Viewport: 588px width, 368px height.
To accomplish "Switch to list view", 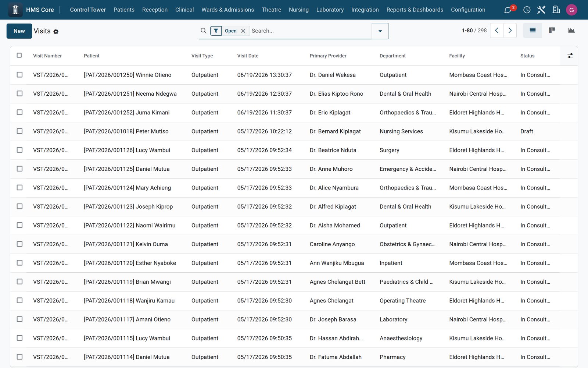I will coord(533,31).
